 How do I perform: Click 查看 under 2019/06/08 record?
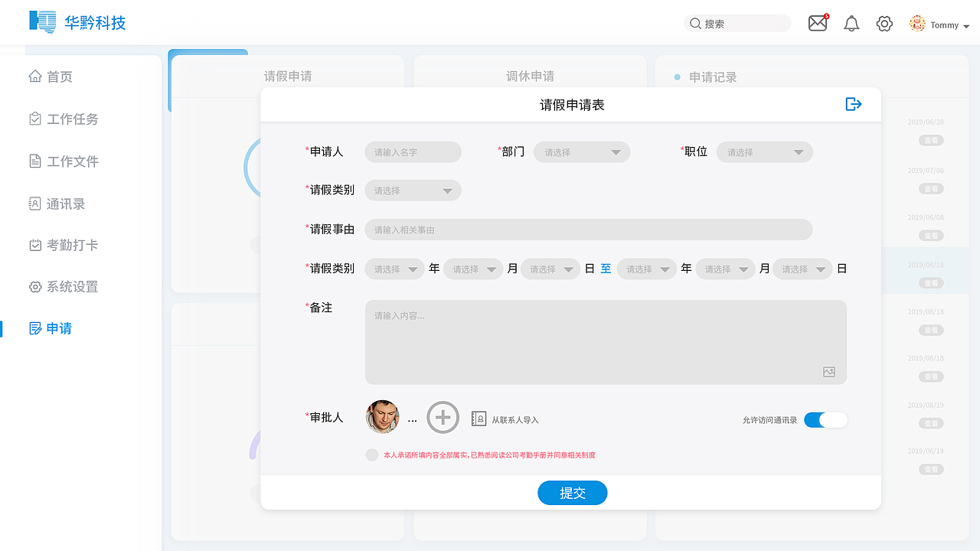tap(931, 236)
